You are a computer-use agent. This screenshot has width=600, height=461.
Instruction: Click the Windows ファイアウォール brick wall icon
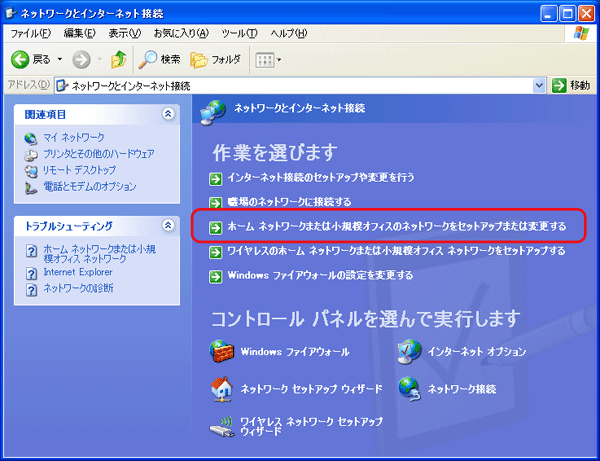222,351
